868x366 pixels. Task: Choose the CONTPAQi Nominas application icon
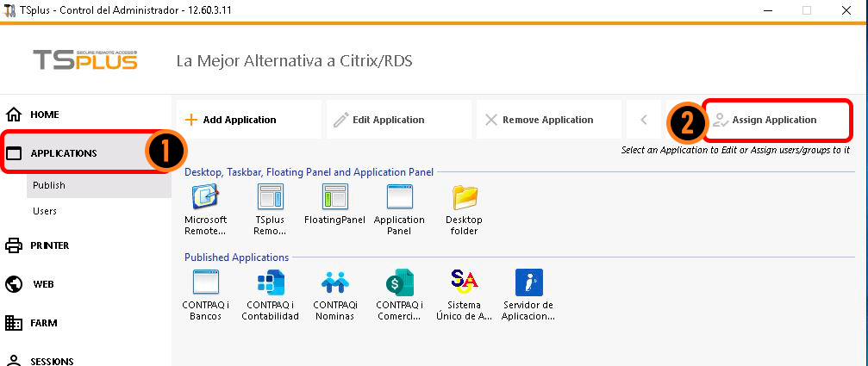pyautogui.click(x=334, y=282)
